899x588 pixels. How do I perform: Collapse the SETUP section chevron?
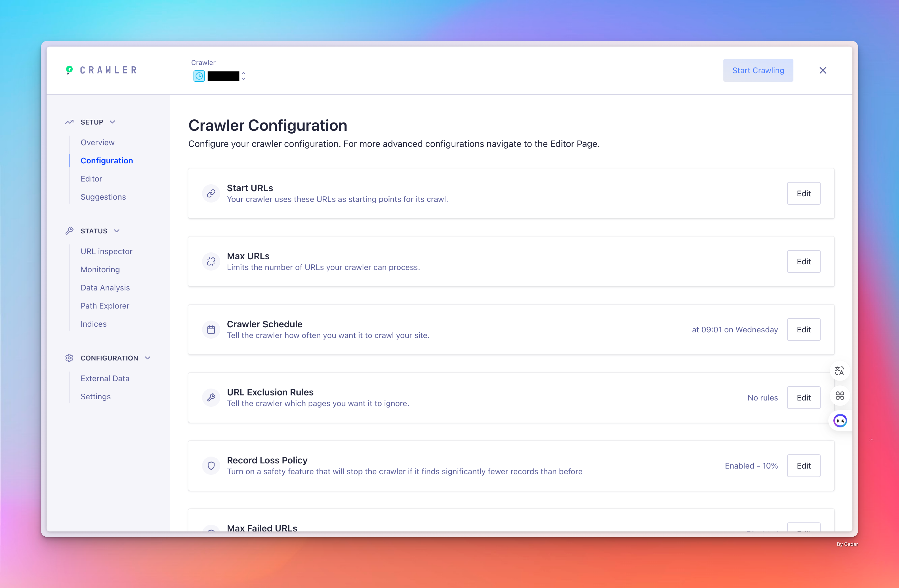(x=112, y=122)
